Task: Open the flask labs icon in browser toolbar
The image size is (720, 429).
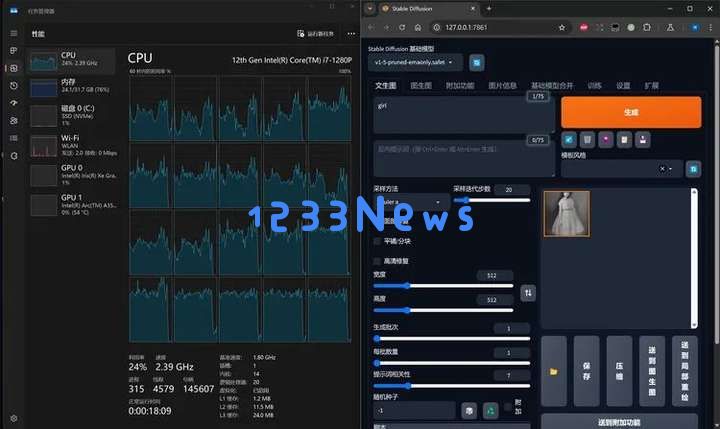Action: click(x=670, y=28)
